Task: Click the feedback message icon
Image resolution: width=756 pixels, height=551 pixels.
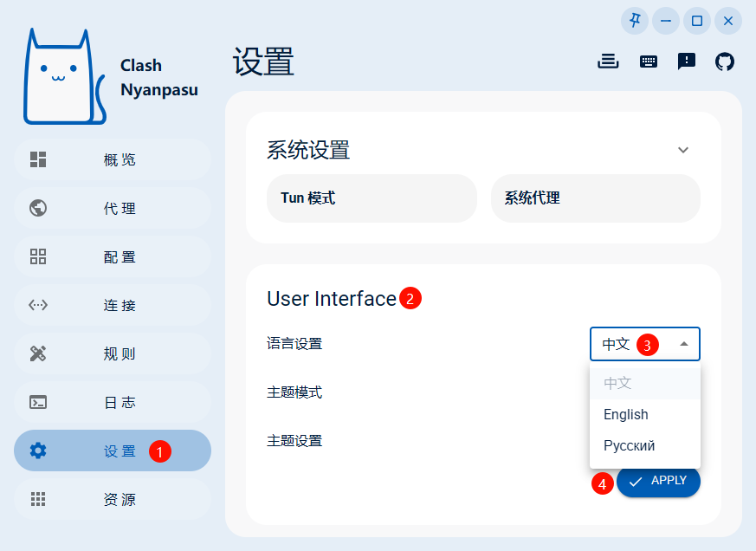Action: click(687, 62)
